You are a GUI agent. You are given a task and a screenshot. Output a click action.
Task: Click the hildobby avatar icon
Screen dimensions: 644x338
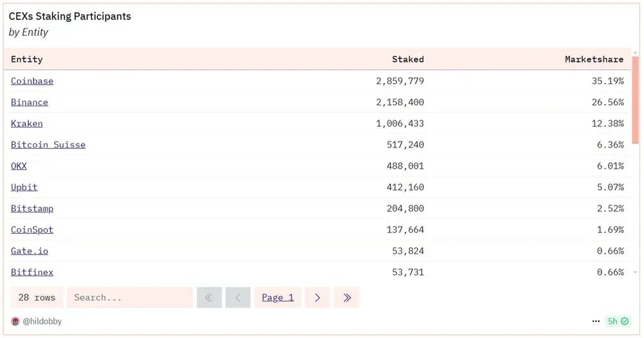tap(15, 321)
